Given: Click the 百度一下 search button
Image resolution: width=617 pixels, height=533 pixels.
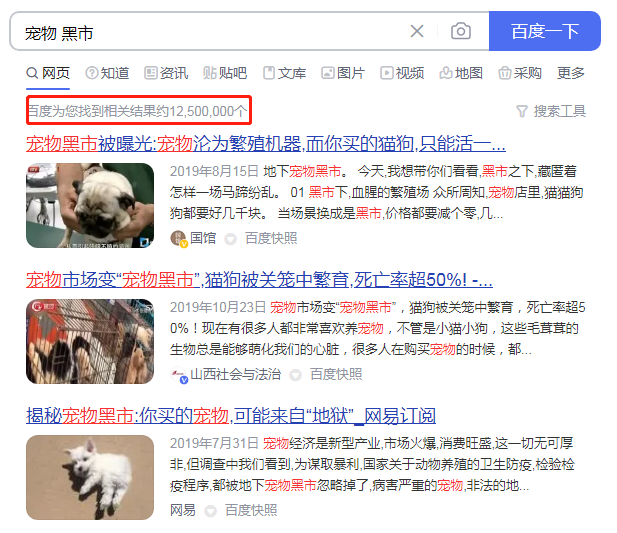Looking at the screenshot, I should coord(545,31).
